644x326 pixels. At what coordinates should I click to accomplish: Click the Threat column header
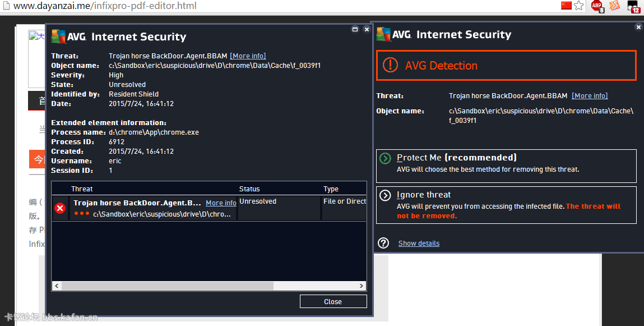[x=82, y=189]
